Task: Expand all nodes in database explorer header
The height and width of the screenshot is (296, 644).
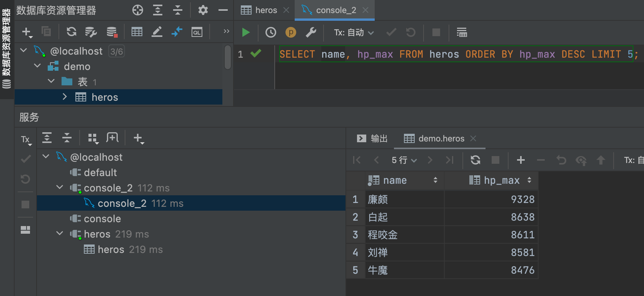Action: click(x=158, y=10)
